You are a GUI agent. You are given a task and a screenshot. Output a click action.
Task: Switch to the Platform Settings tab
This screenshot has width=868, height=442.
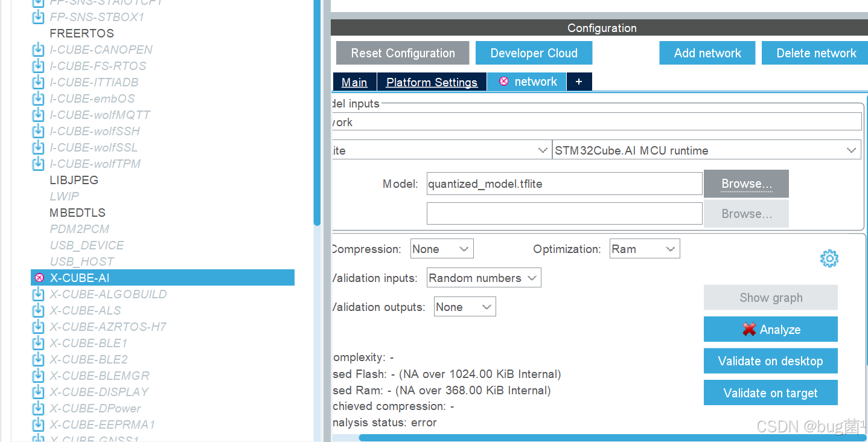432,82
